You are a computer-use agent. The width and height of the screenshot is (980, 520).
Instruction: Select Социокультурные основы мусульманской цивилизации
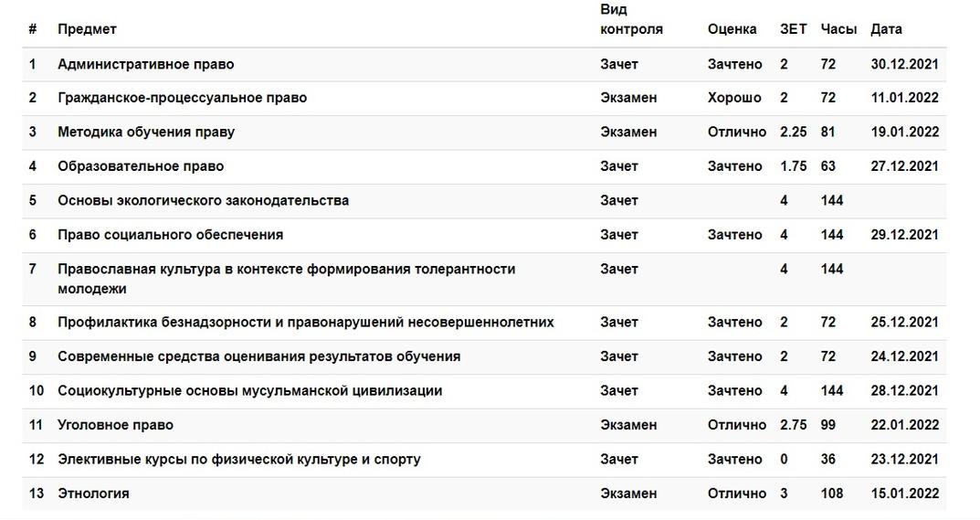tap(250, 391)
